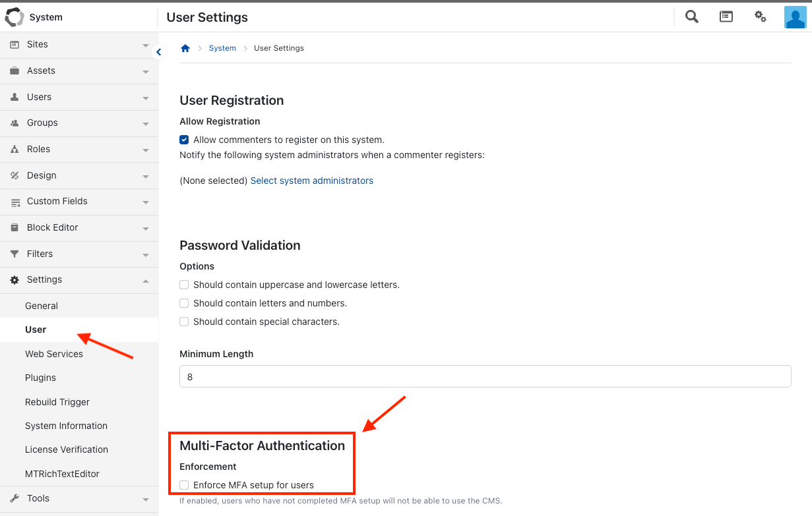Click the Minimum Length input field
This screenshot has width=812, height=516.
coord(485,376)
